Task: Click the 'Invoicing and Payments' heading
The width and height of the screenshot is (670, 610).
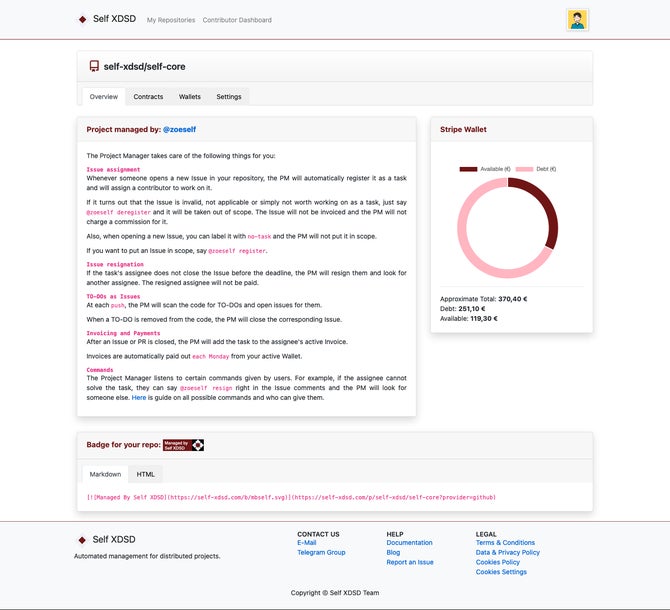Action: tap(123, 333)
